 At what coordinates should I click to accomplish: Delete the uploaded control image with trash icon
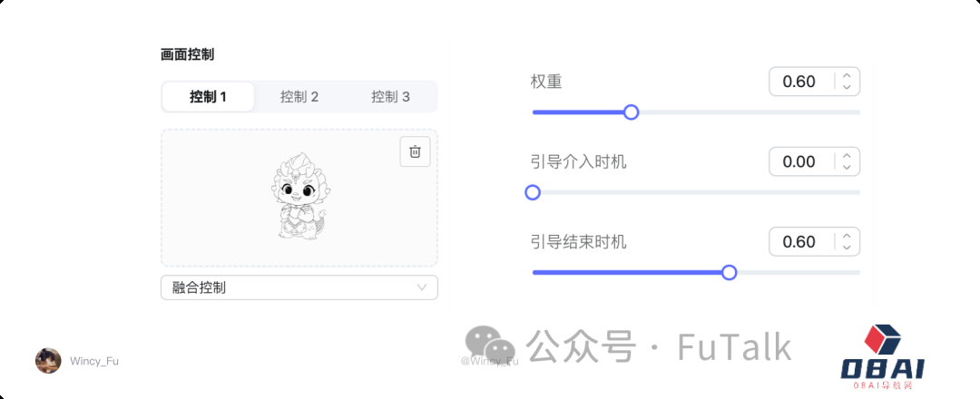click(415, 151)
